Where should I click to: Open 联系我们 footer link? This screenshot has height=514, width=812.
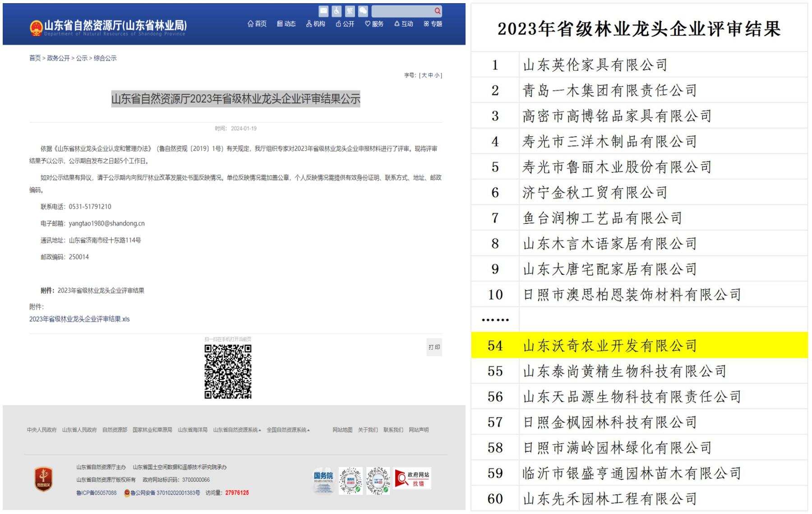pyautogui.click(x=393, y=430)
